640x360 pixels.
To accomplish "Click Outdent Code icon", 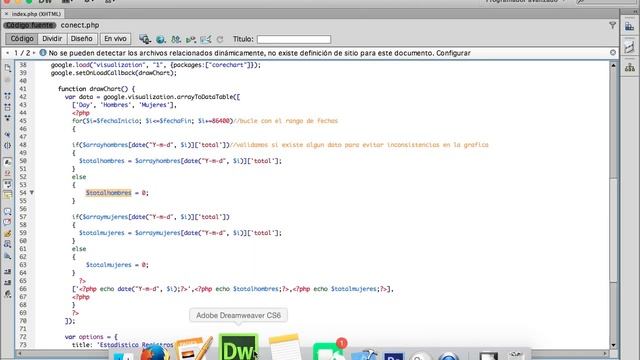I will (x=7, y=282).
